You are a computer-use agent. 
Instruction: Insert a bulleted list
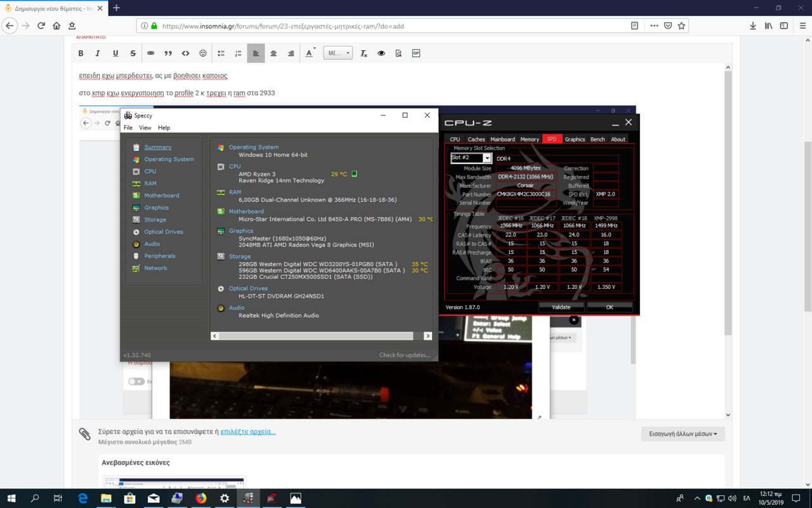point(221,53)
